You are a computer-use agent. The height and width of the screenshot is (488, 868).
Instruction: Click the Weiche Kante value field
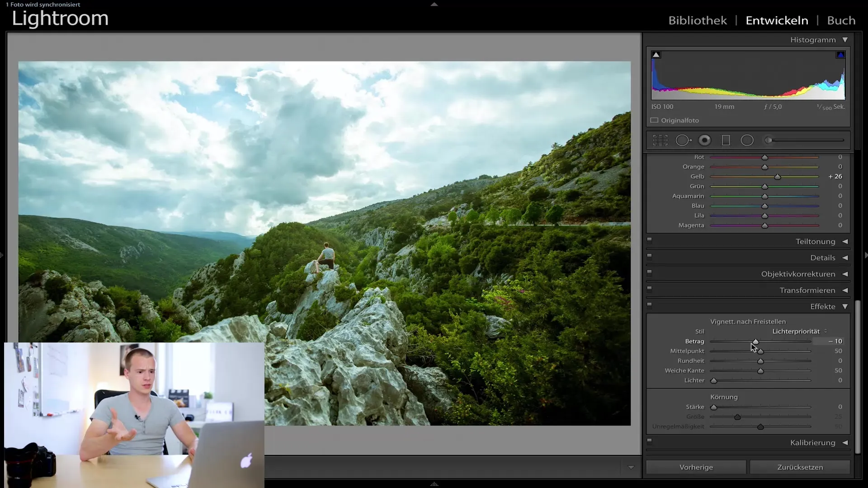coord(838,371)
